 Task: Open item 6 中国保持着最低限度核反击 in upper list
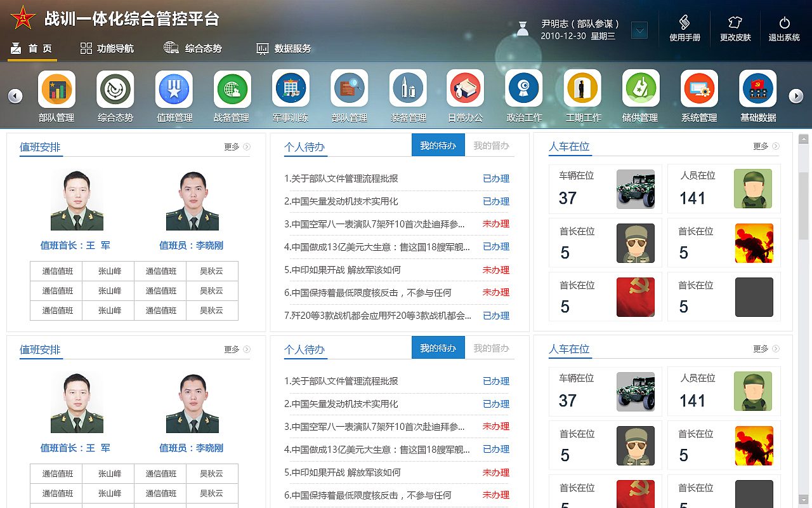368,292
